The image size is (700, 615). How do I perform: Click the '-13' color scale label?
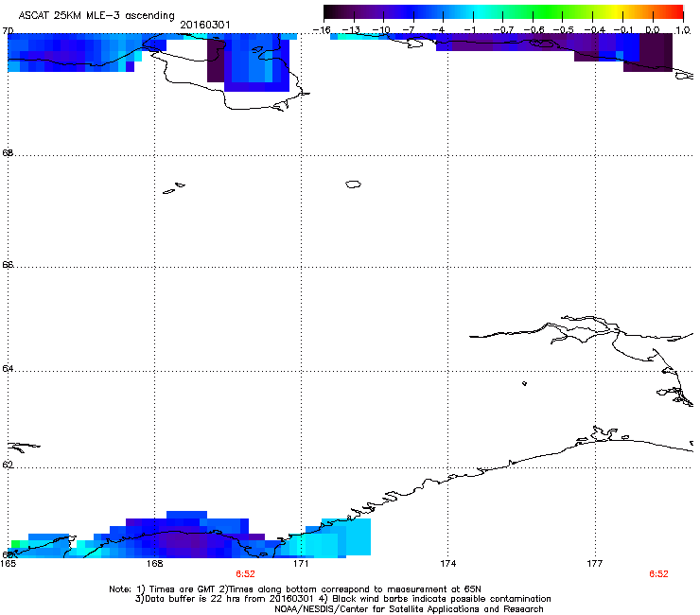point(351,30)
